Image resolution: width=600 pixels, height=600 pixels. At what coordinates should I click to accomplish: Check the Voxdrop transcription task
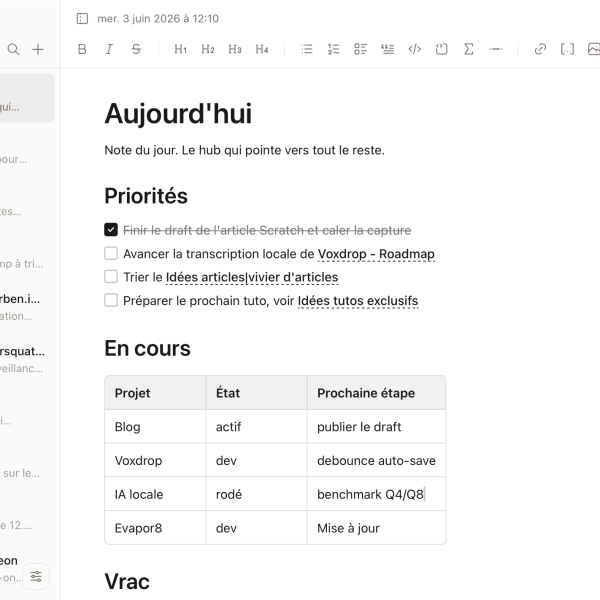click(x=111, y=253)
